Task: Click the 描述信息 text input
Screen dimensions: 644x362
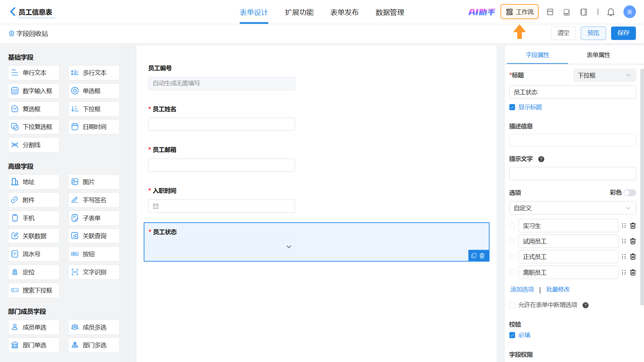Action: click(573, 141)
